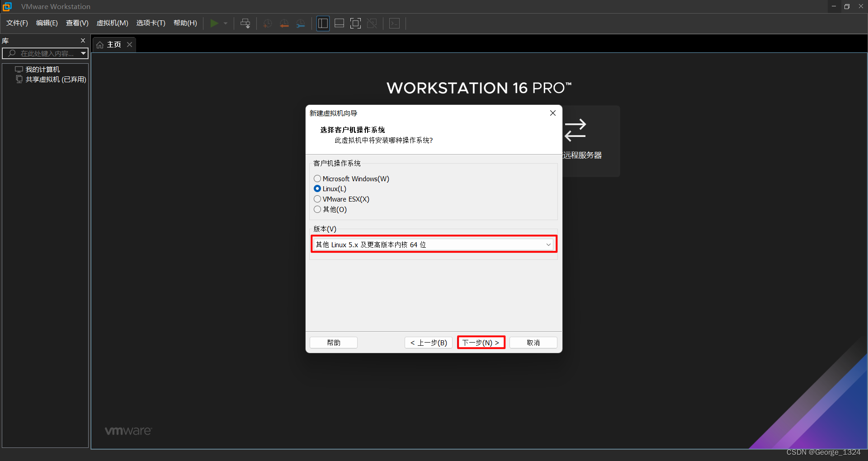Click < 上一步(B) back button

429,343
